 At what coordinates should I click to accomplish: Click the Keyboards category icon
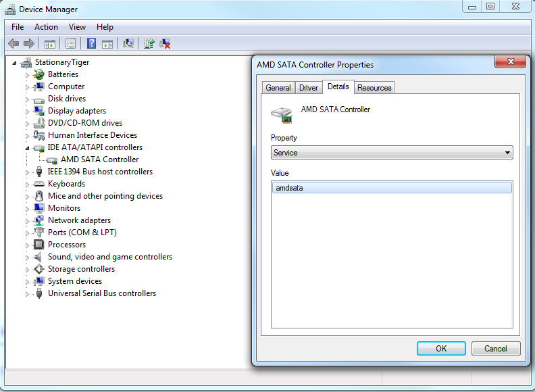pos(39,184)
